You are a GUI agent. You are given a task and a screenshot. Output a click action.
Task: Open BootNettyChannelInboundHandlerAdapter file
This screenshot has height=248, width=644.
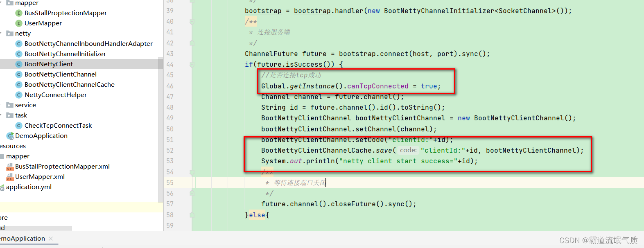pos(88,44)
